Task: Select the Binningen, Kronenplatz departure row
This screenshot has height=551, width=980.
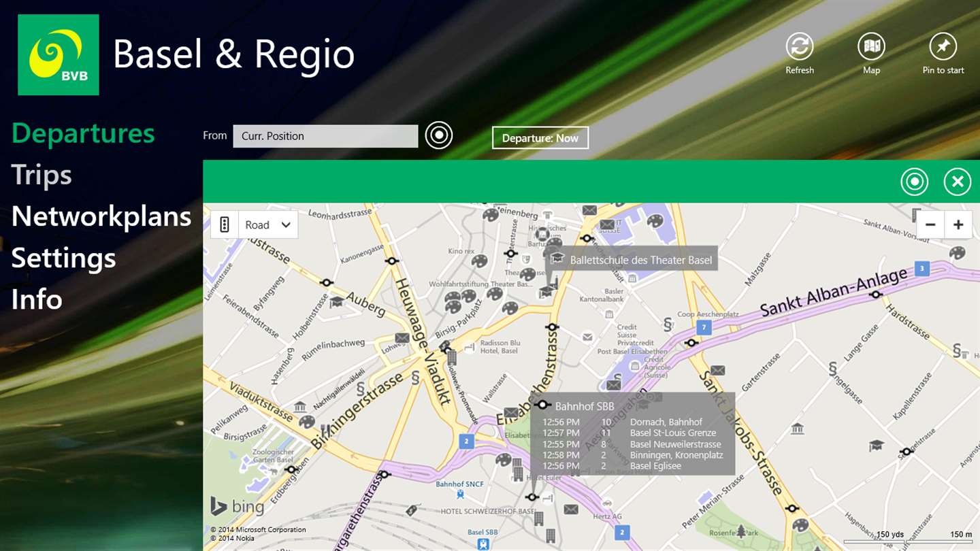Action: [x=633, y=455]
